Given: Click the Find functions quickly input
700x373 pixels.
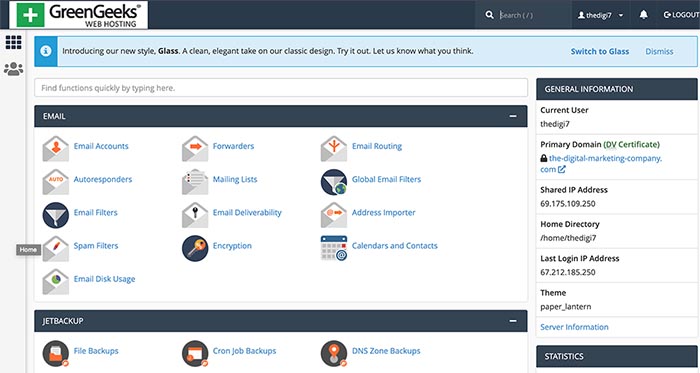Looking at the screenshot, I should pyautogui.click(x=281, y=88).
